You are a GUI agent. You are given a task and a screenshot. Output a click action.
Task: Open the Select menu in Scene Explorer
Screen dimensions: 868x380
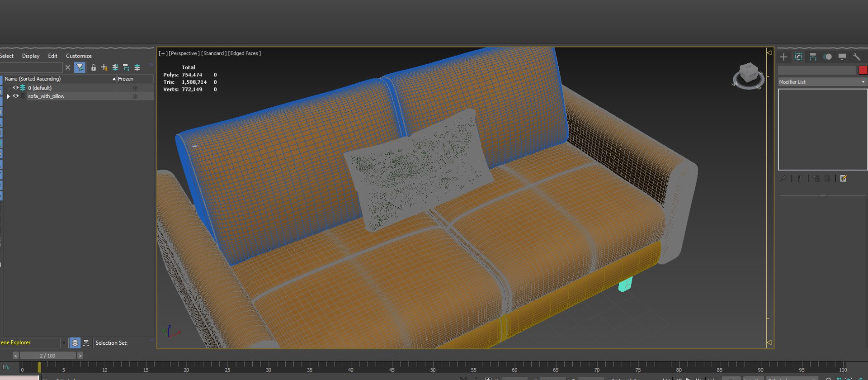(6, 56)
